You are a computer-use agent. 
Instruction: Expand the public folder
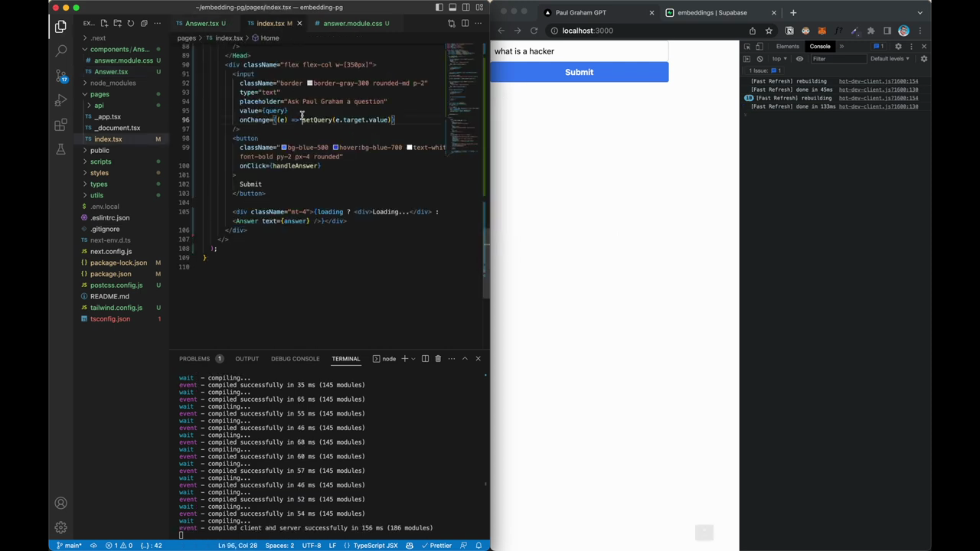pyautogui.click(x=122, y=150)
